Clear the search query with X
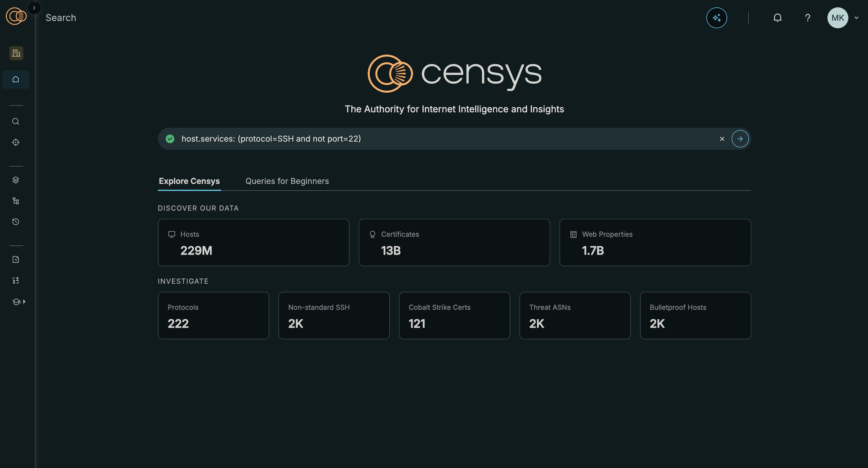The width and height of the screenshot is (868, 468). point(722,139)
